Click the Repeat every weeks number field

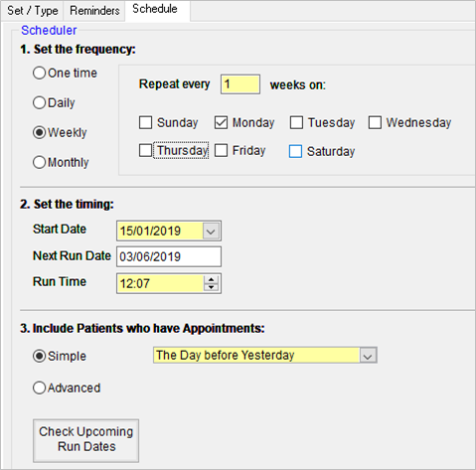240,84
